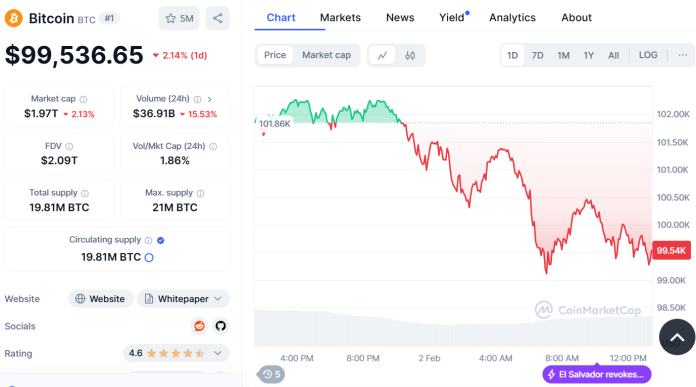Enable LOG scale on chart
The width and height of the screenshot is (696, 387).
[x=648, y=55]
